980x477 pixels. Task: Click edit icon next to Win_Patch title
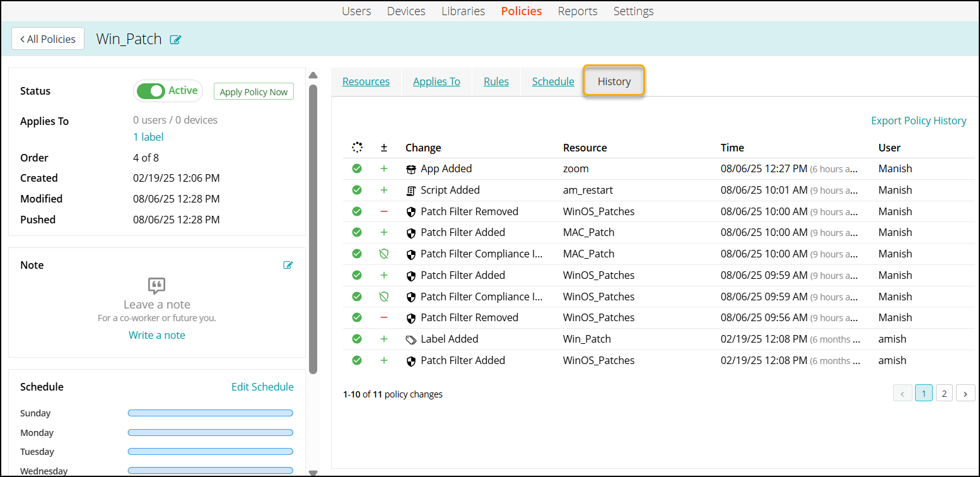176,40
